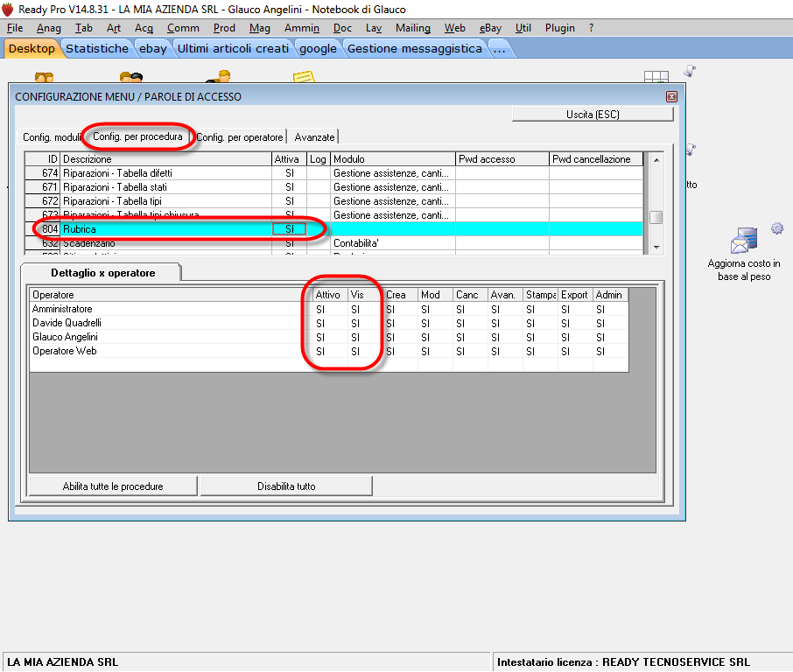793x672 pixels.
Task: Open the Art menu
Action: [x=114, y=28]
